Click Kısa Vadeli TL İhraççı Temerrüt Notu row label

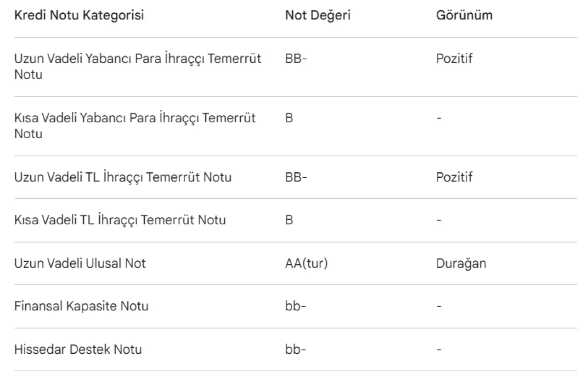pyautogui.click(x=120, y=220)
